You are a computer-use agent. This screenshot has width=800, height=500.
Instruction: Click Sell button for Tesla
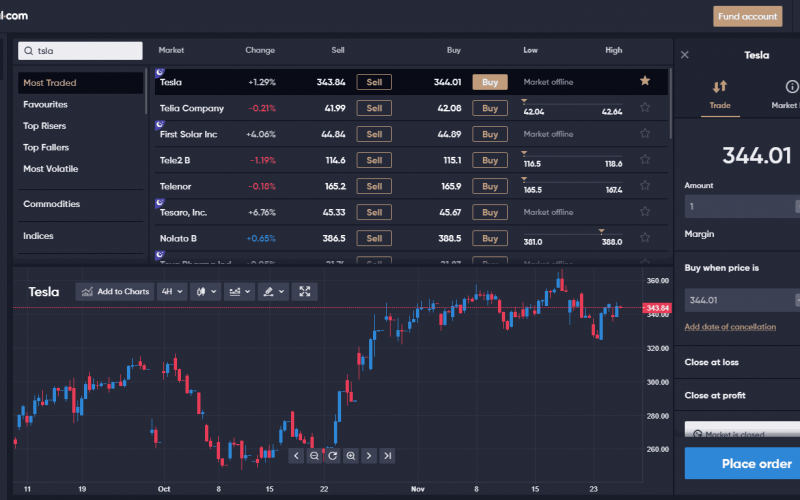tap(374, 82)
